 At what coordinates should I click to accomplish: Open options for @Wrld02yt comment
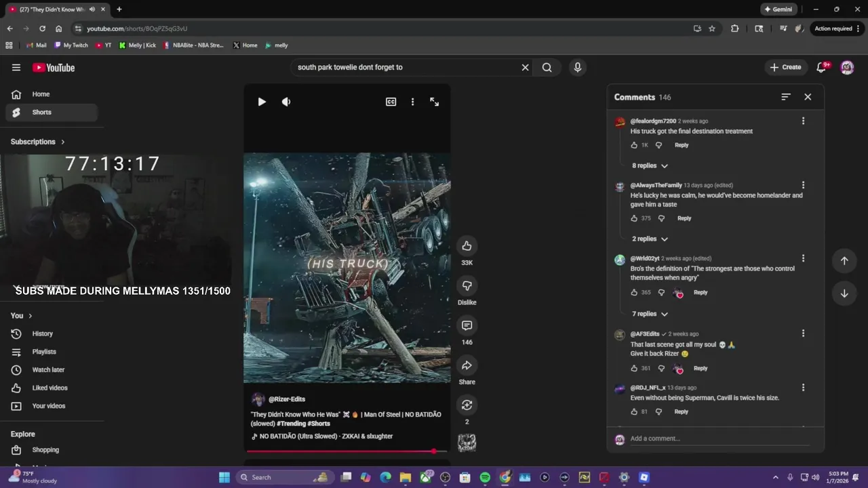pos(803,258)
